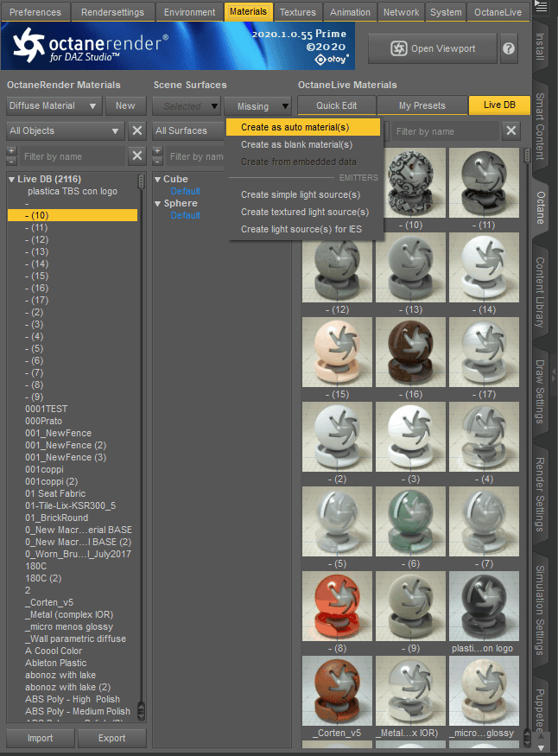This screenshot has height=756, width=558.
Task: Click the materials list scrollbar handle
Action: (141, 181)
